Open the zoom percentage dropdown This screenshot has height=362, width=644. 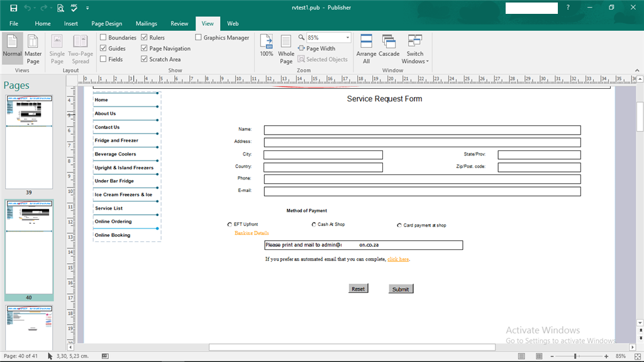[347, 38]
